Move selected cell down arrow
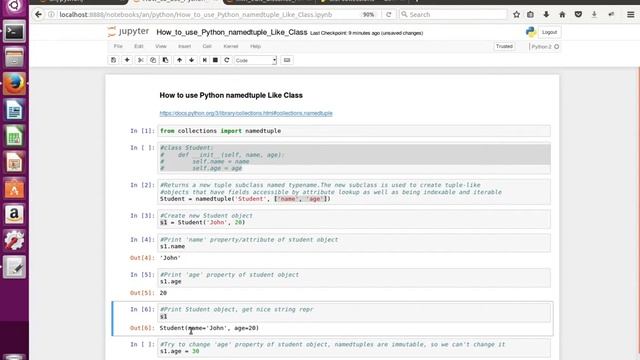640x360 pixels. [191, 60]
